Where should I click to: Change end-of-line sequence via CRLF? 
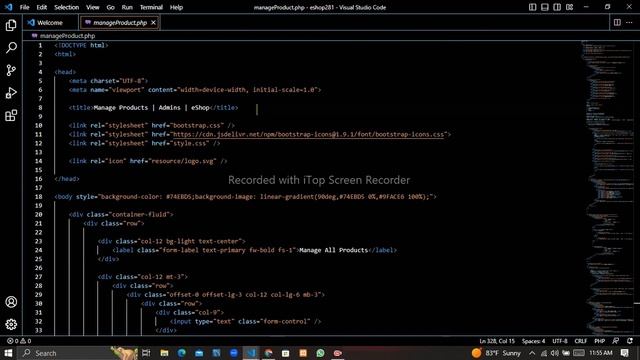click(580, 341)
